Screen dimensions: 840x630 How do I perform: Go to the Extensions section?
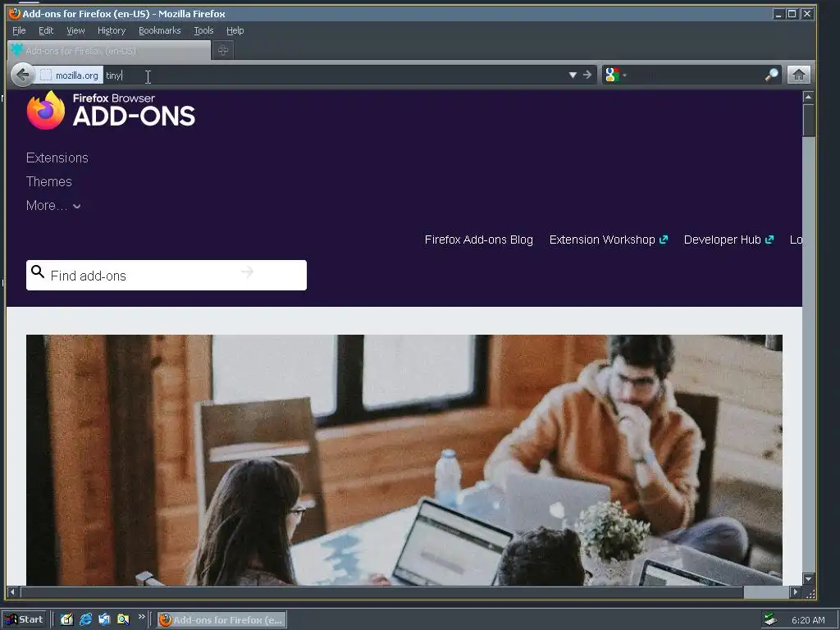pos(57,158)
